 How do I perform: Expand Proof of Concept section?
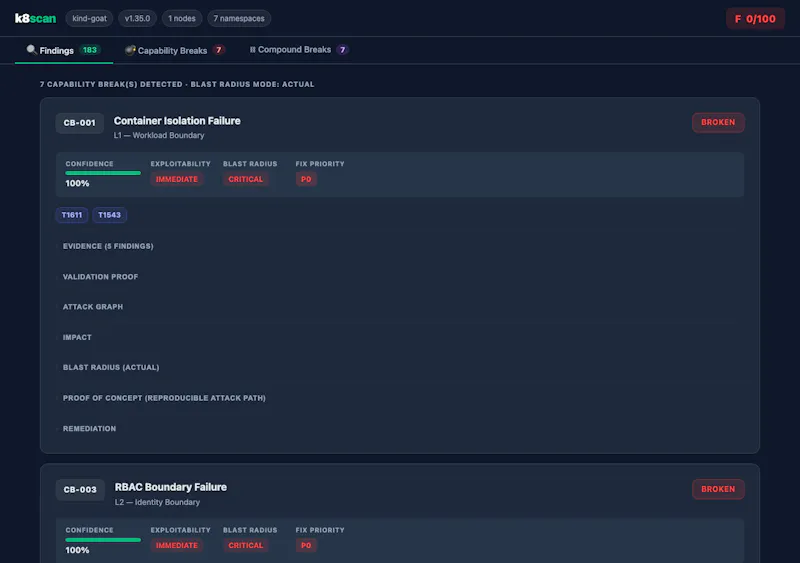click(x=164, y=398)
